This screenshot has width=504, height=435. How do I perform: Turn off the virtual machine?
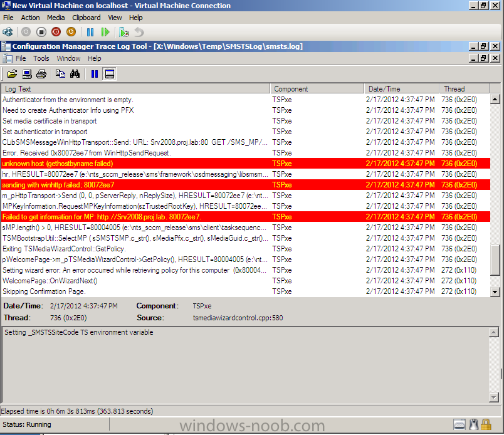click(41, 32)
